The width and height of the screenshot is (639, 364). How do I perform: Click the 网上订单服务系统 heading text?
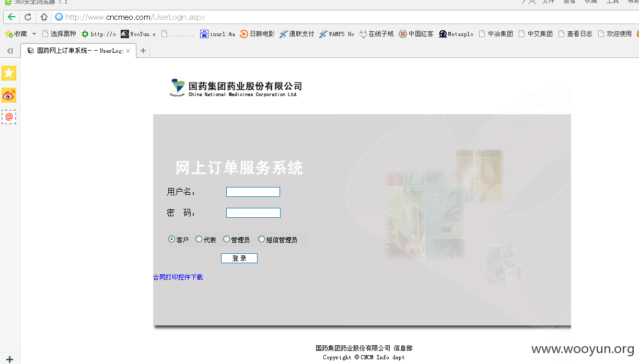(239, 168)
